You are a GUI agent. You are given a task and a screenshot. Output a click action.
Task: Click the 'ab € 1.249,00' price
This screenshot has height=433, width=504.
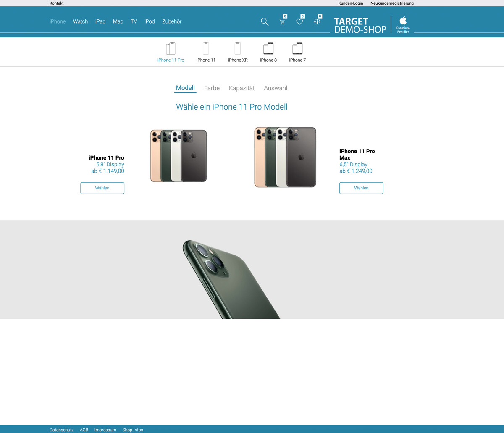356,171
